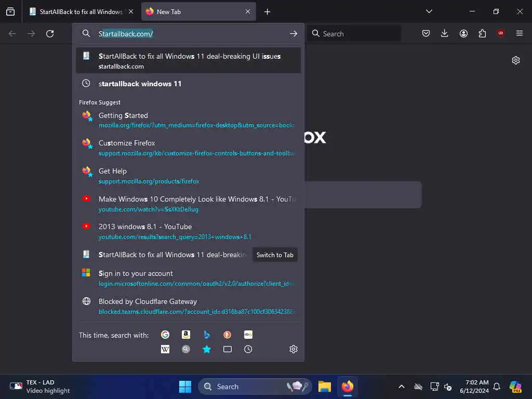
Task: Search this time with eBay
Action: 248,335
